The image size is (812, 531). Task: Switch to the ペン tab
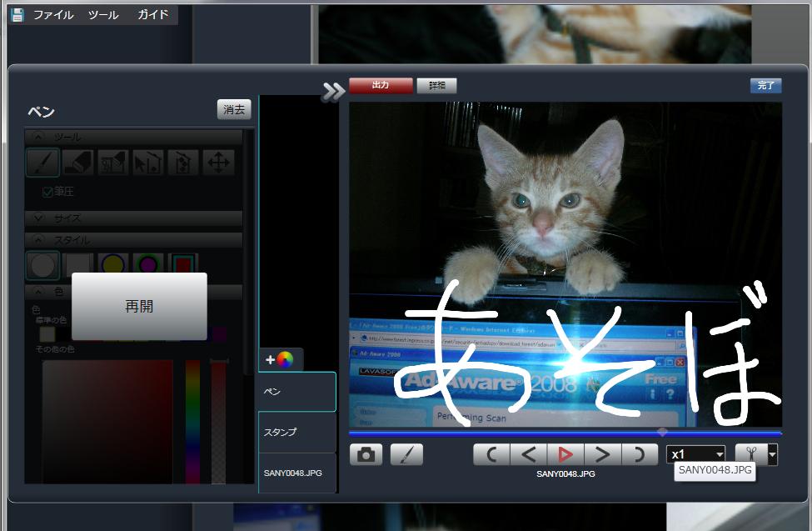[x=297, y=392]
